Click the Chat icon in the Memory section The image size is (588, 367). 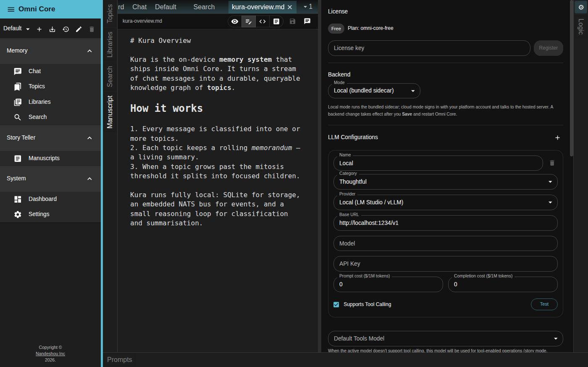point(18,71)
